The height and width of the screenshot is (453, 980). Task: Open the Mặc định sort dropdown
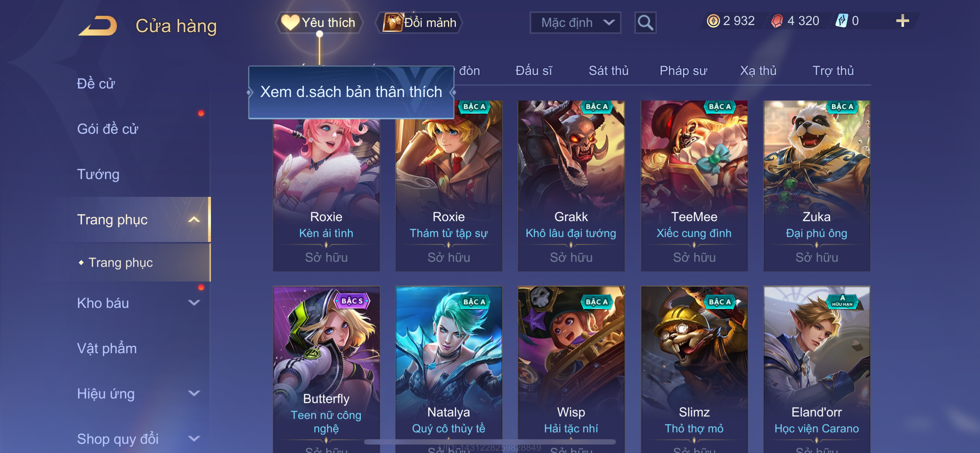pyautogui.click(x=575, y=23)
